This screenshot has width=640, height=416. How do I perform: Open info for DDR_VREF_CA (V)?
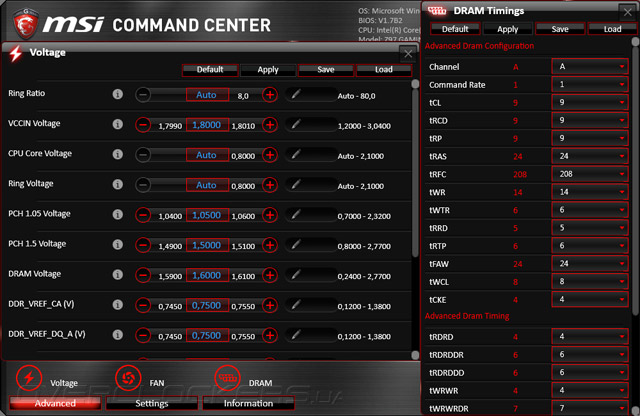coord(118,305)
